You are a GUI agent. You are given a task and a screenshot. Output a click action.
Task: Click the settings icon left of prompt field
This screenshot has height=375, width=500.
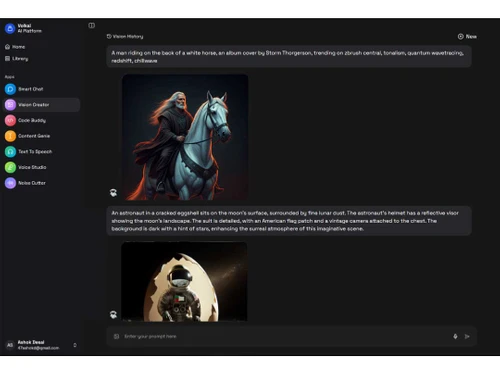pos(116,336)
